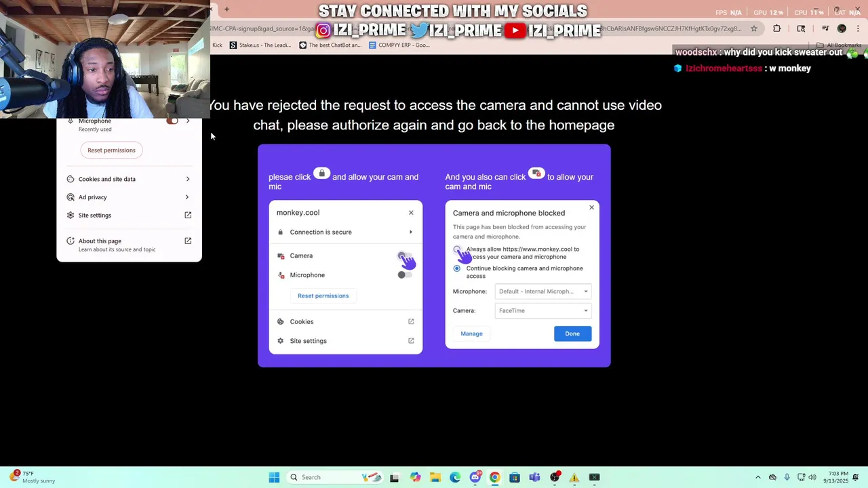The image size is (868, 488).
Task: Select Always allow monkey.cool camera access
Action: [457, 249]
